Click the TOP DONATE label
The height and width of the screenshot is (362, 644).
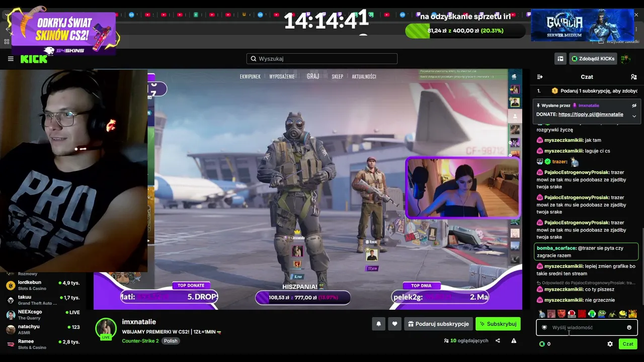tap(191, 286)
